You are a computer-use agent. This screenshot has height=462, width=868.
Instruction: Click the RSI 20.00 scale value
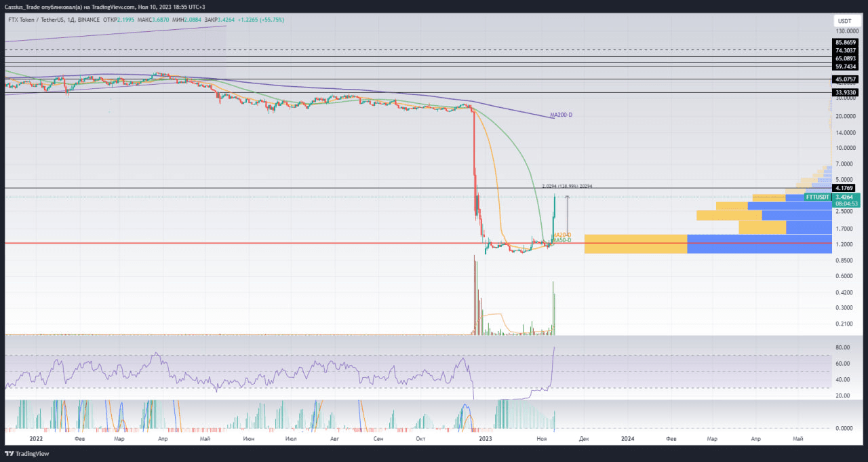click(843, 396)
